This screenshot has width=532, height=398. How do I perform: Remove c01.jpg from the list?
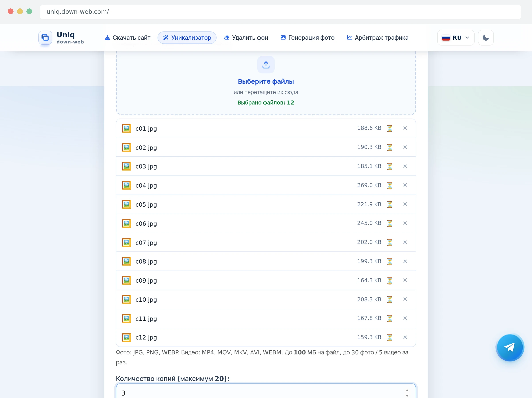pyautogui.click(x=405, y=128)
